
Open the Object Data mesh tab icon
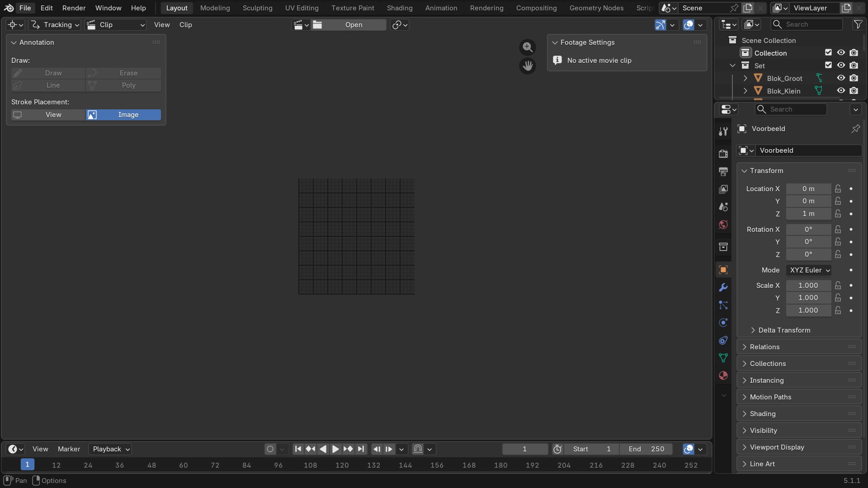coord(723,358)
